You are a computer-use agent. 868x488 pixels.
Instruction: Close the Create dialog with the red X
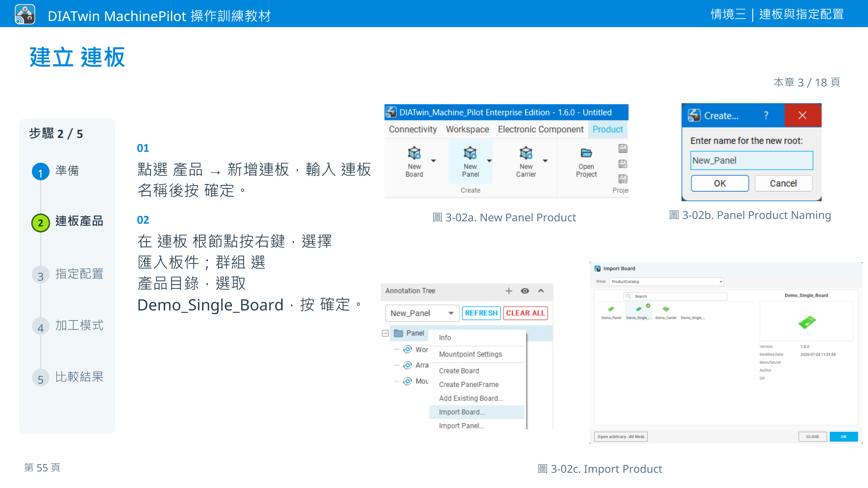(802, 116)
